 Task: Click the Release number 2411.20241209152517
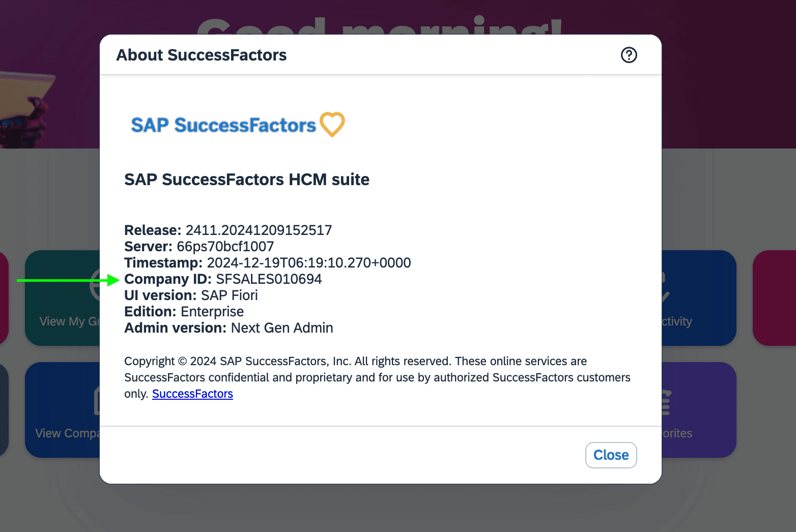coord(259,230)
